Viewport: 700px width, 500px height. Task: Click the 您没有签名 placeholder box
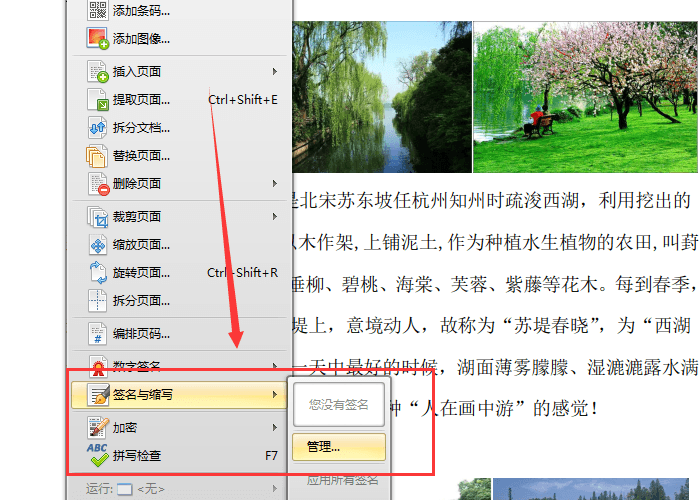[x=339, y=404]
